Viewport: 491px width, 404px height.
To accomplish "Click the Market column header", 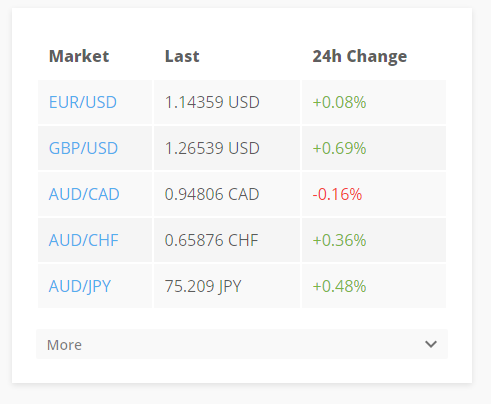I will (x=79, y=56).
